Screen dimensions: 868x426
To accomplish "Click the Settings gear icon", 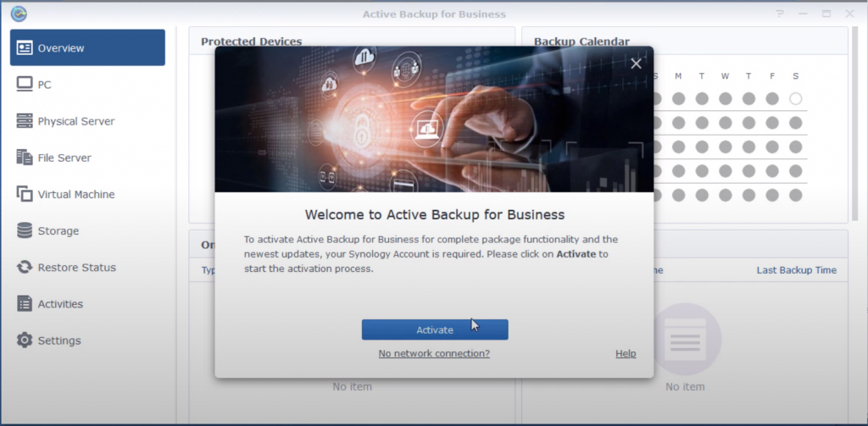I will (25, 340).
